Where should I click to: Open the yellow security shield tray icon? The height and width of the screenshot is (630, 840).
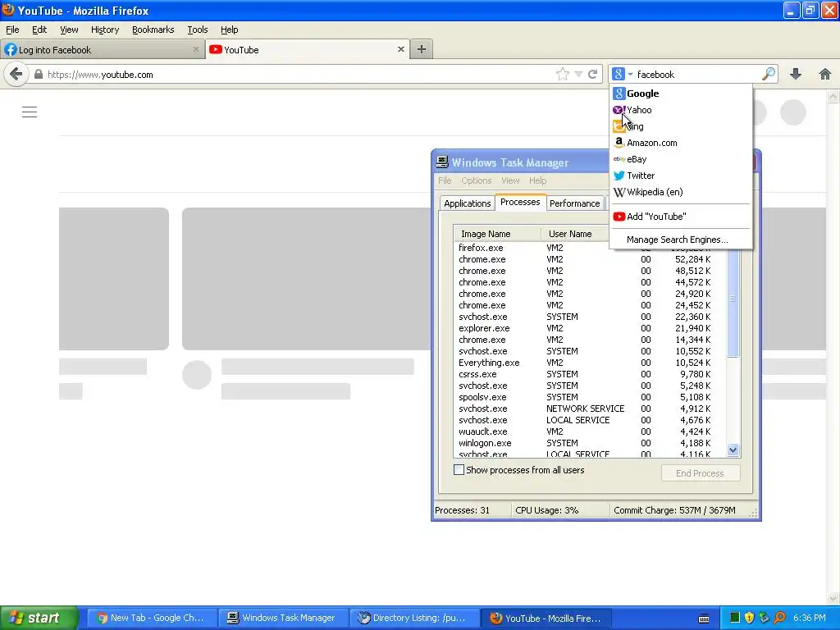[750, 618]
